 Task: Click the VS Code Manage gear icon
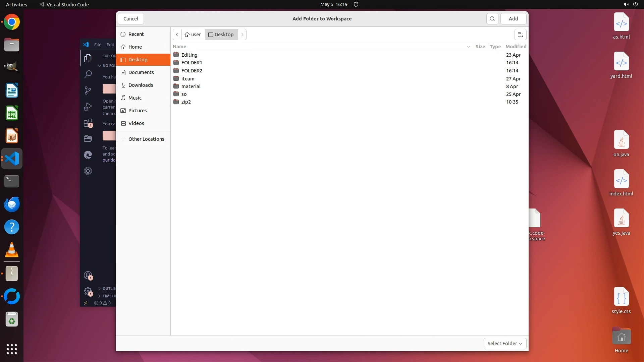click(x=88, y=291)
